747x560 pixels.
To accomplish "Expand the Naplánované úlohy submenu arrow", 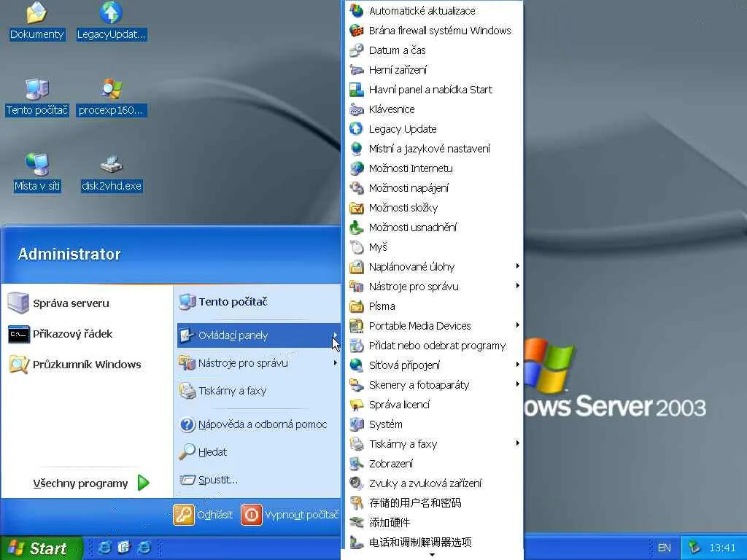I will pos(517,266).
